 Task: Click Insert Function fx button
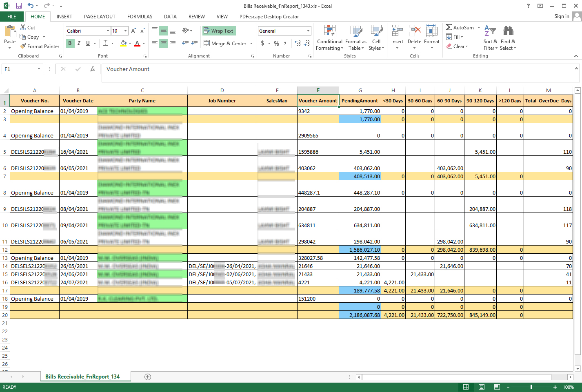pos(93,69)
